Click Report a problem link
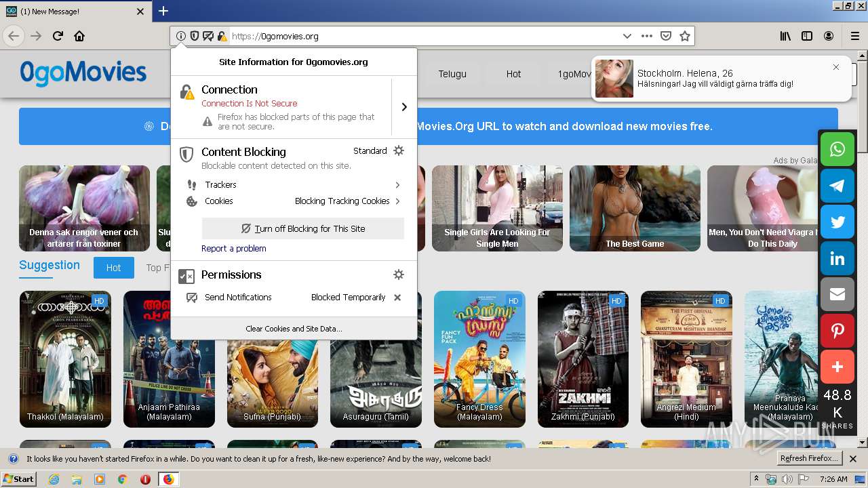The image size is (868, 488). pyautogui.click(x=233, y=248)
